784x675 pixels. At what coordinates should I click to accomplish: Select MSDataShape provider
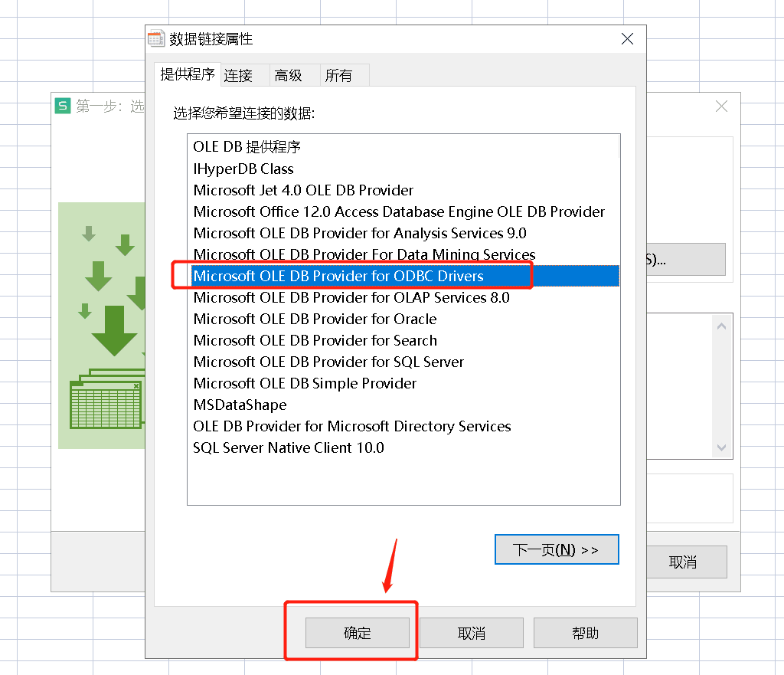(x=240, y=405)
